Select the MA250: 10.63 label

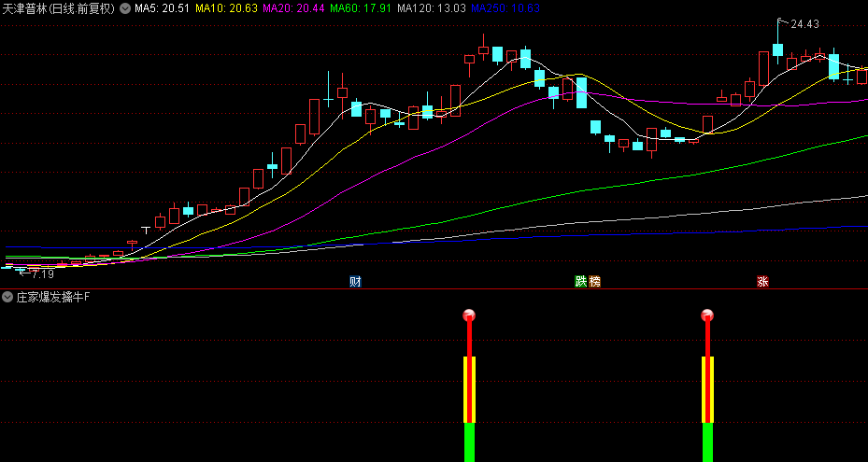505,8
